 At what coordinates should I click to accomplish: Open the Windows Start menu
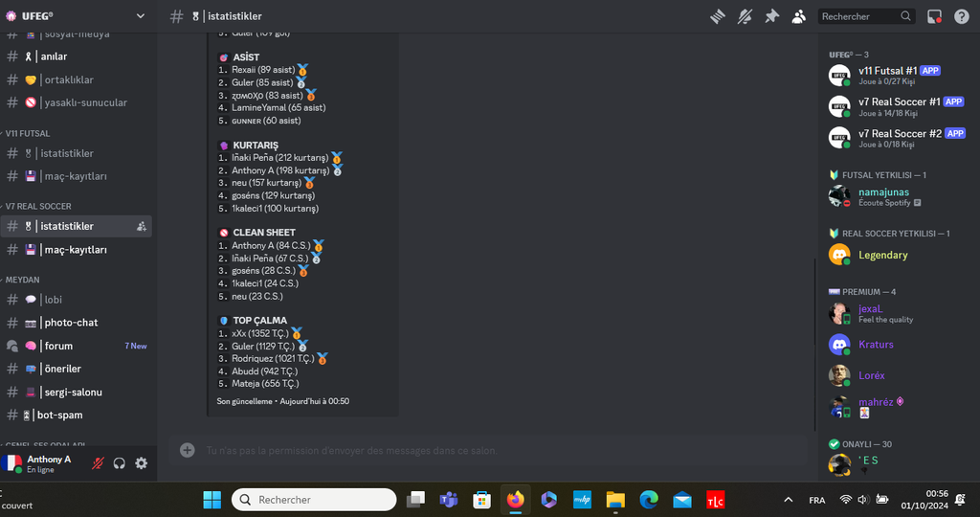click(x=212, y=500)
